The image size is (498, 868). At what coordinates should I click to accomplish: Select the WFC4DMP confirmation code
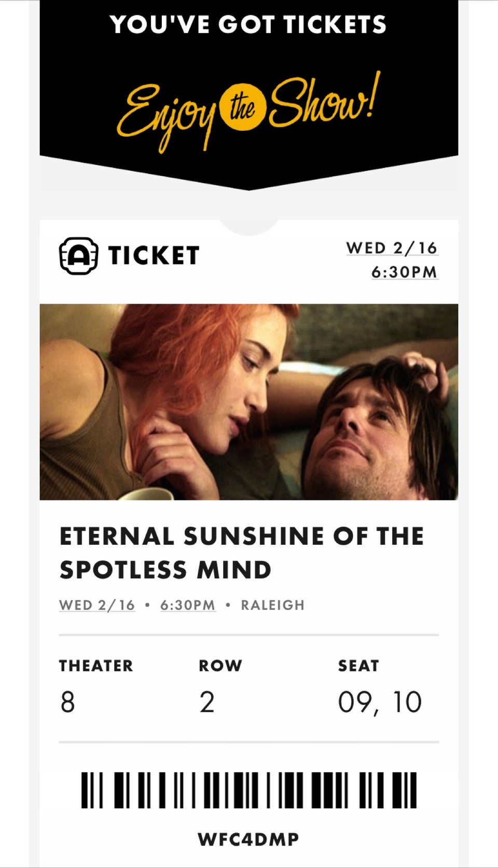click(x=248, y=839)
